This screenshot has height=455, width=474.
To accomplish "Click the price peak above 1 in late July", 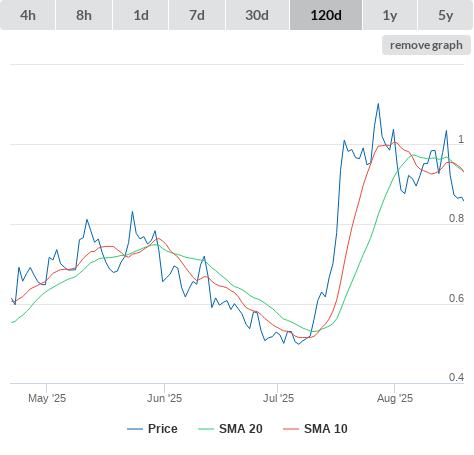I will (x=378, y=104).
